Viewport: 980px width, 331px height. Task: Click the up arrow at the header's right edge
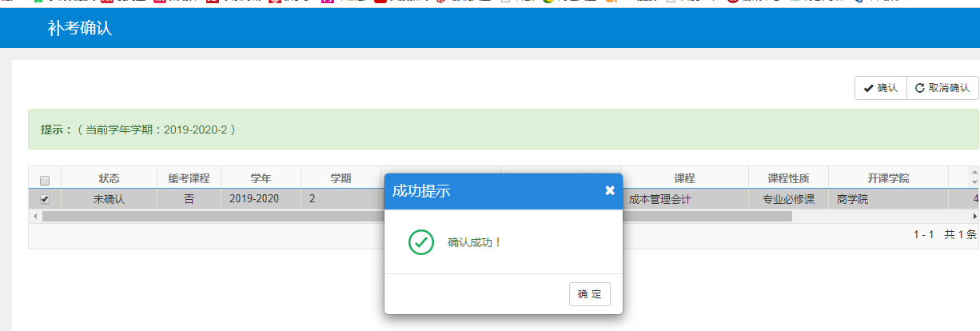[x=974, y=173]
